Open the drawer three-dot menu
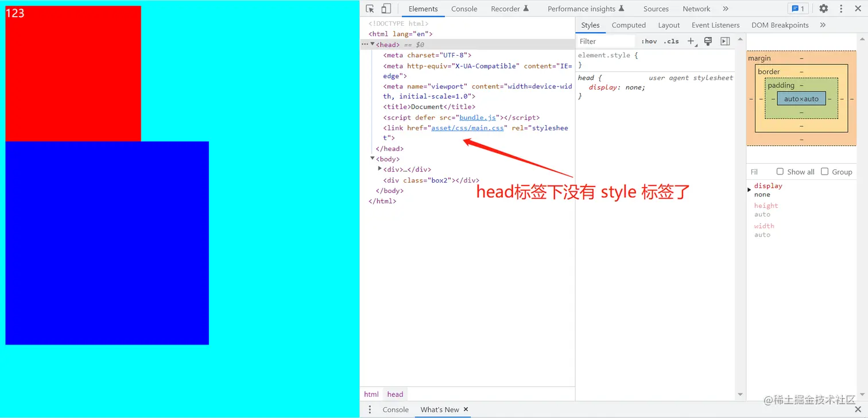 pyautogui.click(x=370, y=409)
